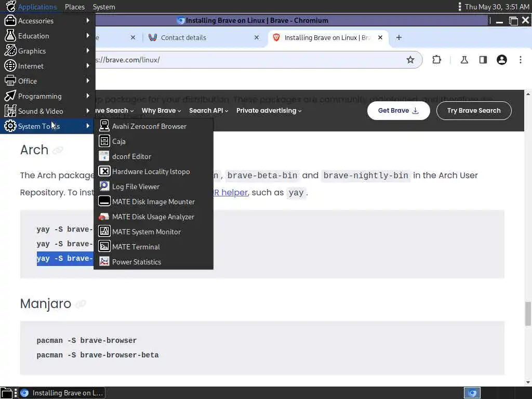532x399 pixels.
Task: Launch Hardware Locality lstopo
Action: click(x=153, y=171)
